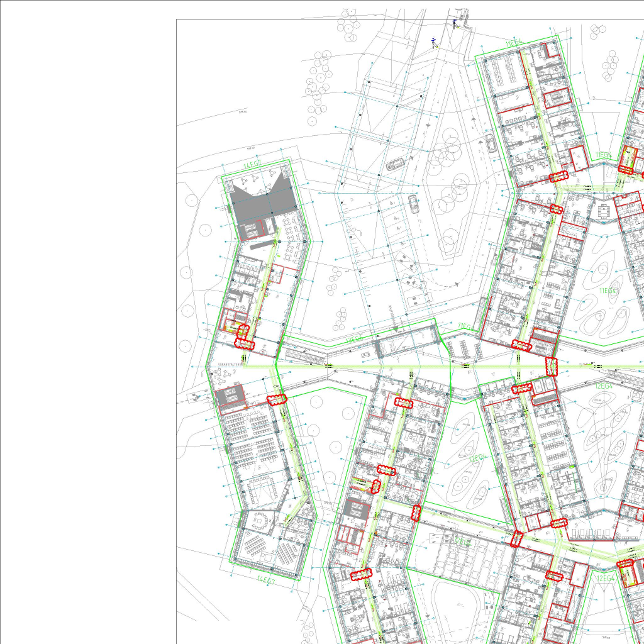Select the horizontal car symbol in parking area
The width and height of the screenshot is (644, 644).
[x=395, y=165]
